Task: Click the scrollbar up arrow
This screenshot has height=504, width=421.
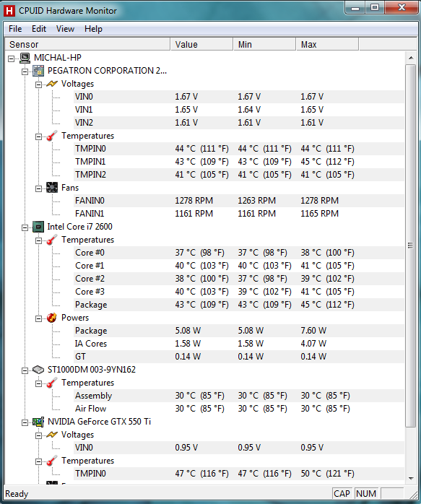Action: tap(411, 58)
